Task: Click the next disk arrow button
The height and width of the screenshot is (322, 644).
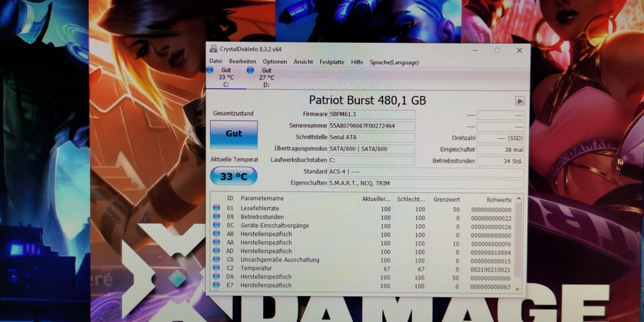Action: pyautogui.click(x=520, y=101)
